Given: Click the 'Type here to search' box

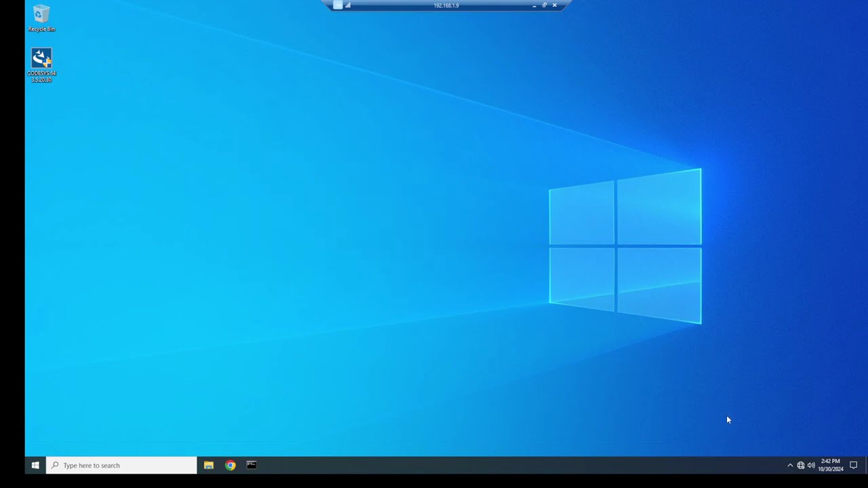Looking at the screenshot, I should pos(121,465).
